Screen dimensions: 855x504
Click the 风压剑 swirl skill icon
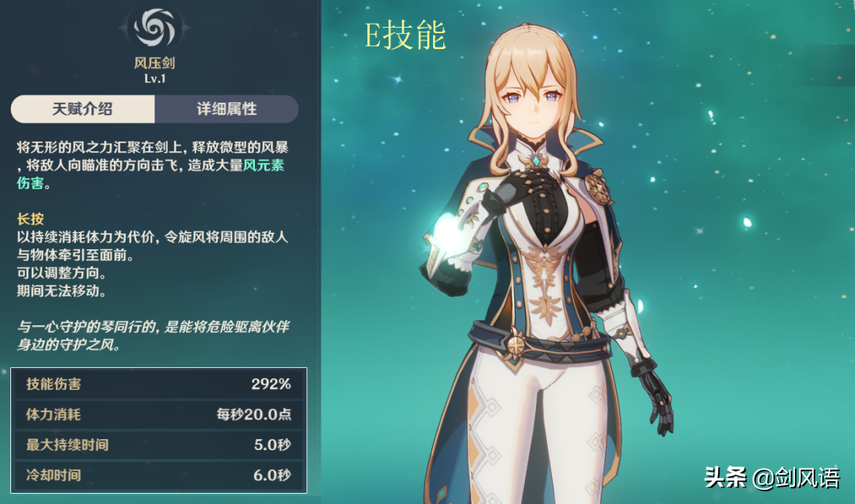(154, 28)
